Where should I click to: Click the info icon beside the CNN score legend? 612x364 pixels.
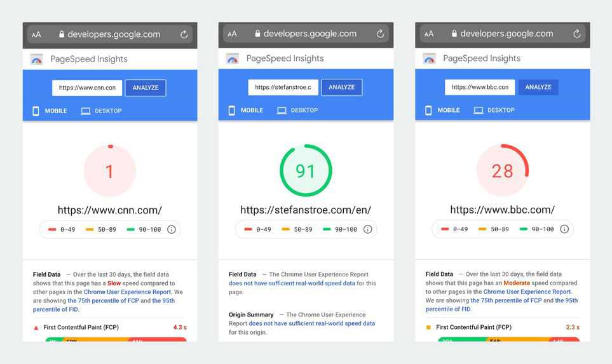172,229
